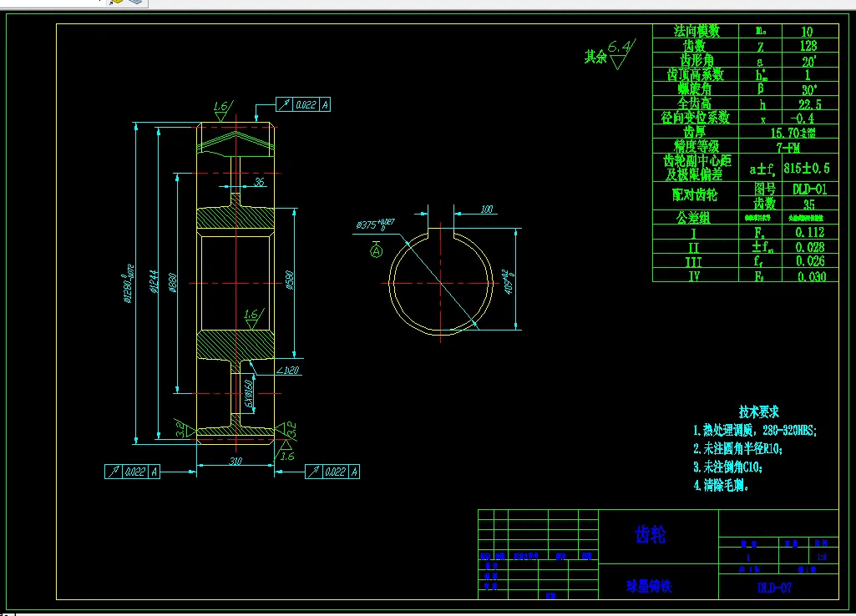The width and height of the screenshot is (856, 616).
Task: Select the 36 web thickness dimension
Action: (260, 181)
